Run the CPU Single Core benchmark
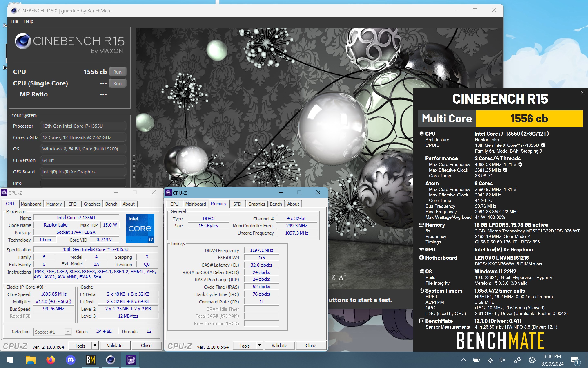This screenshot has width=588, height=368. pyautogui.click(x=117, y=83)
